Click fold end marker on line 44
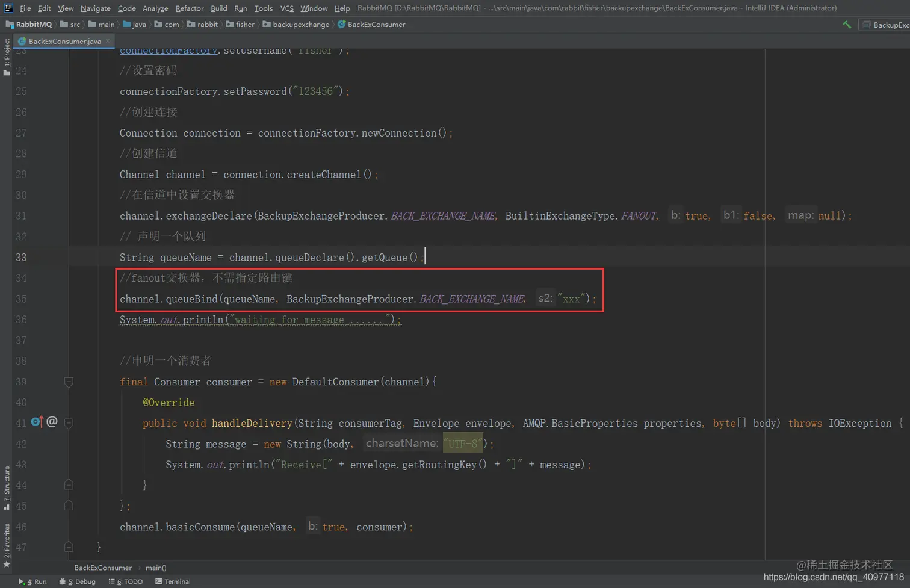Viewport: 910px width, 588px height. (69, 484)
